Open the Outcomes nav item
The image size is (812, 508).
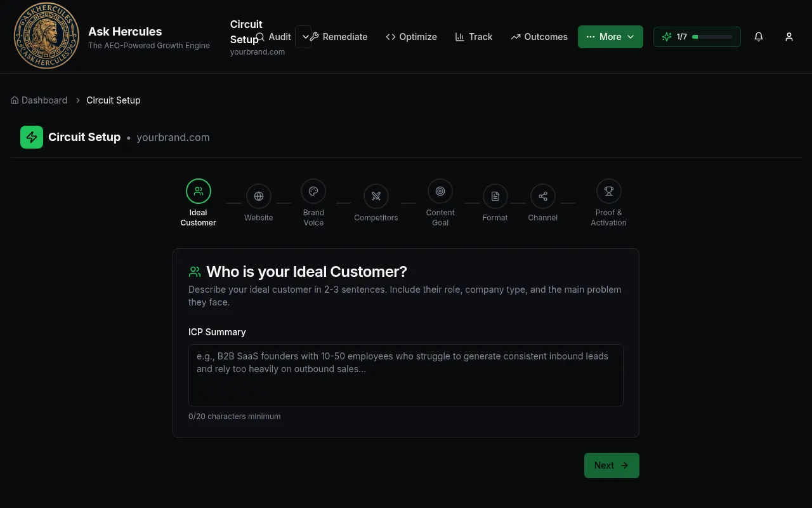539,37
